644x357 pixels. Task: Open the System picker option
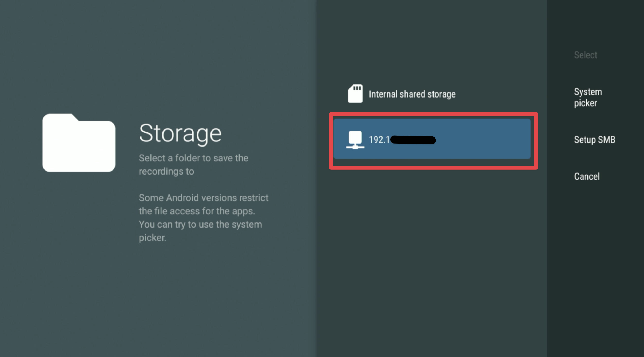pos(588,97)
